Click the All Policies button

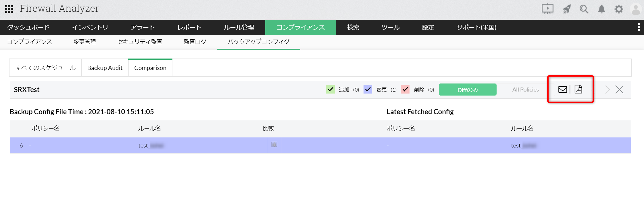pos(525,90)
